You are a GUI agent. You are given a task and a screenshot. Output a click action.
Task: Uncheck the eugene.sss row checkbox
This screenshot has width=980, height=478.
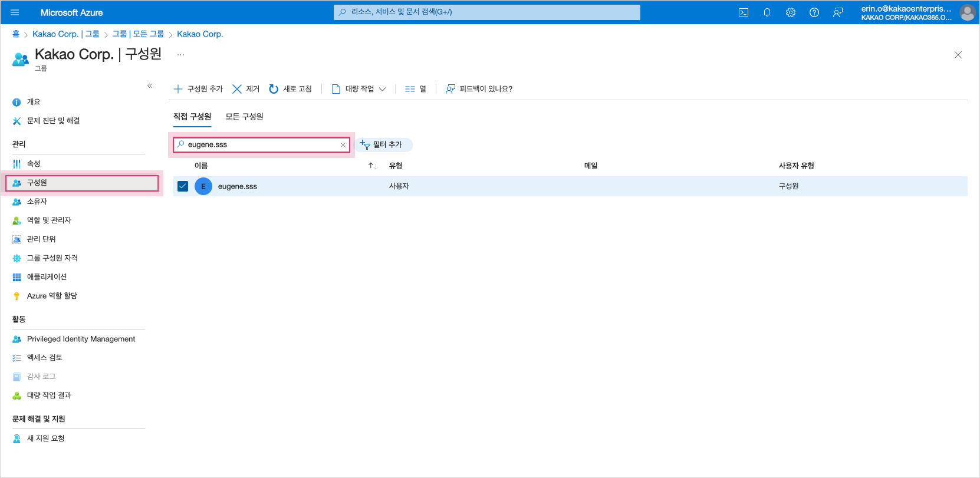pos(183,186)
